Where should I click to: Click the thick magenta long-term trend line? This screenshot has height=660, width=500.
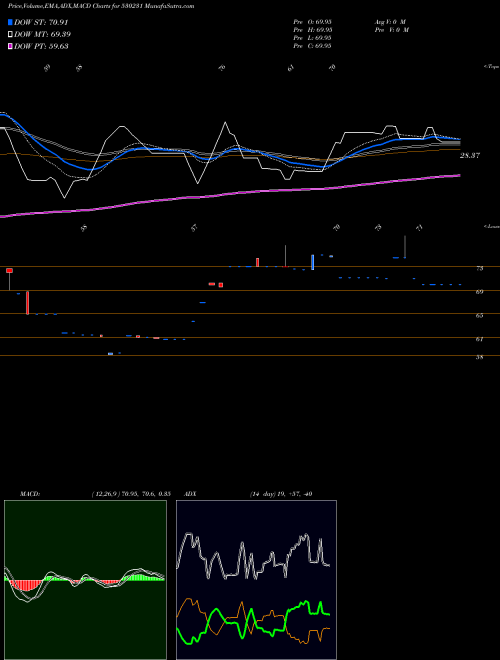pyautogui.click(x=230, y=194)
